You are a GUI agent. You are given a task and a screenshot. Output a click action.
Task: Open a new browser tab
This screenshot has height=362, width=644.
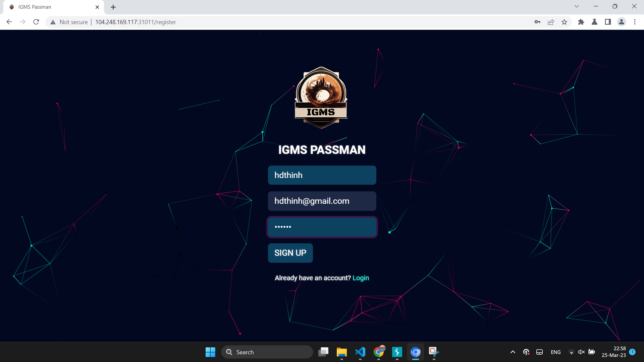[113, 7]
